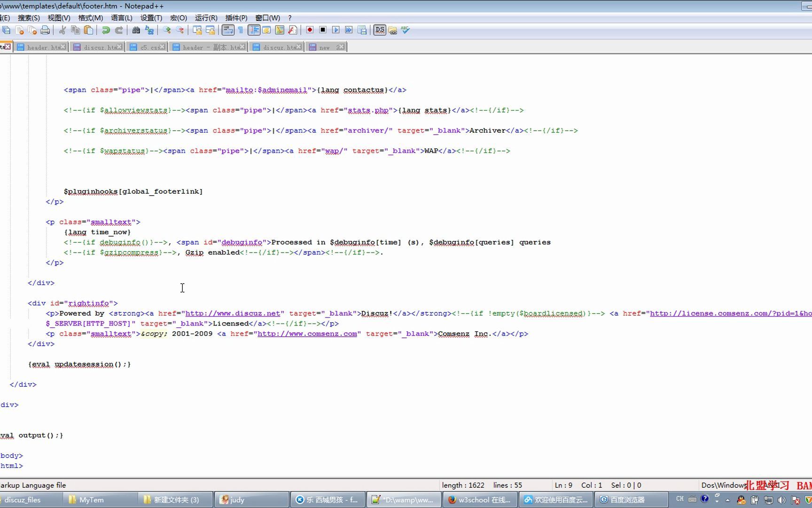Close the header.htm tab with its X

coord(63,47)
